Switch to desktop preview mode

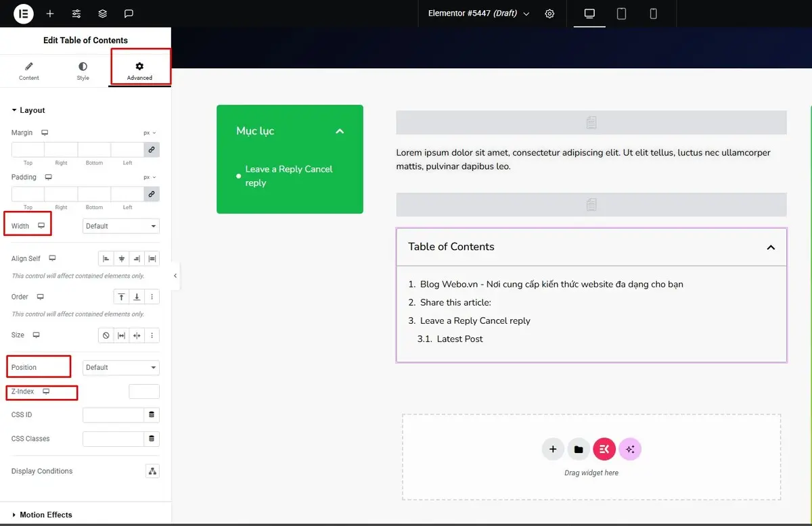click(x=589, y=14)
